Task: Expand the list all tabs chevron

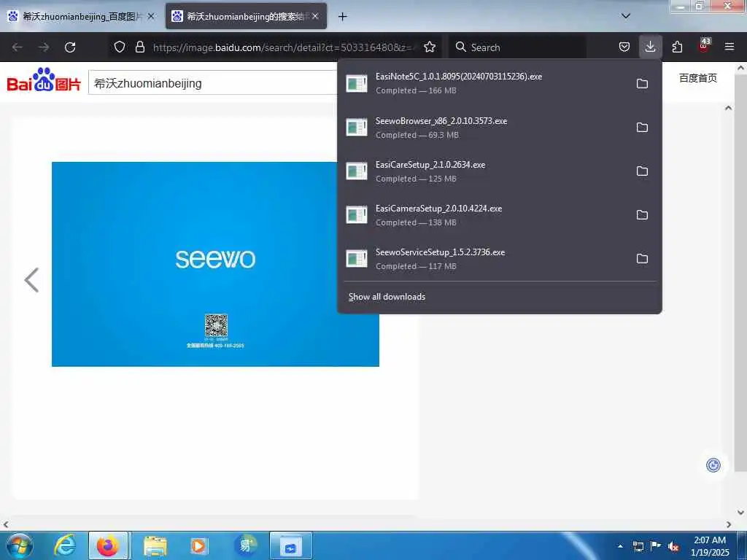Action: (626, 16)
